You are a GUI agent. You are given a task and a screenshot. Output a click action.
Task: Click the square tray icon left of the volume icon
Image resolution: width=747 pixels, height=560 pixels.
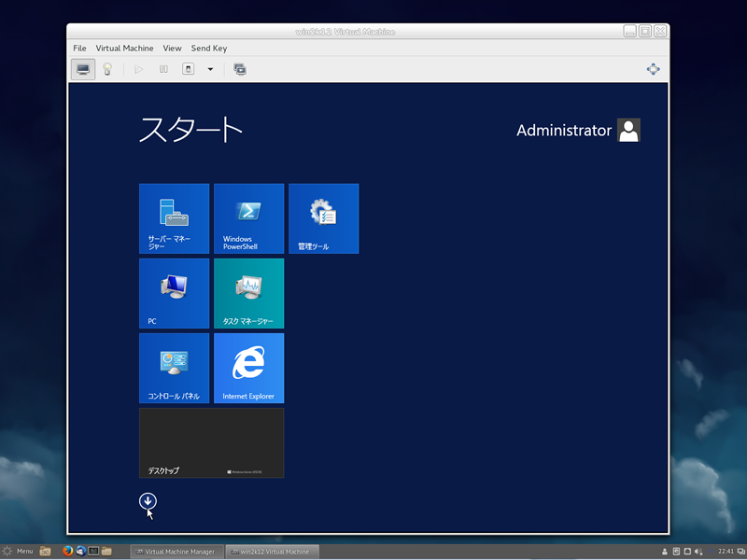(687, 552)
